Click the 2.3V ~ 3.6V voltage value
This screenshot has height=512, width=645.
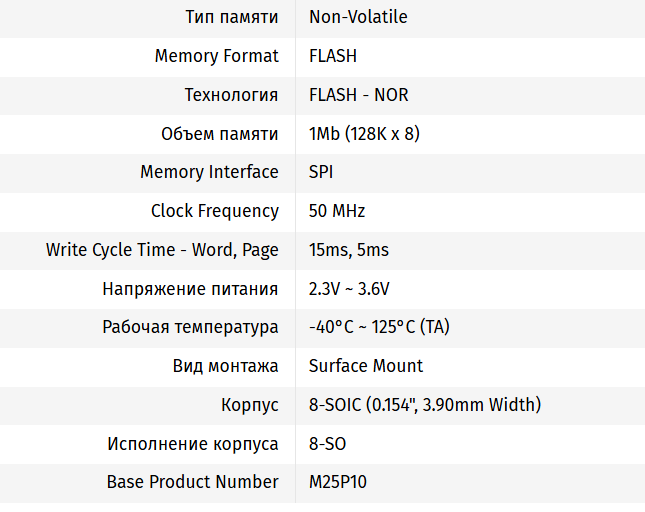[x=349, y=289]
